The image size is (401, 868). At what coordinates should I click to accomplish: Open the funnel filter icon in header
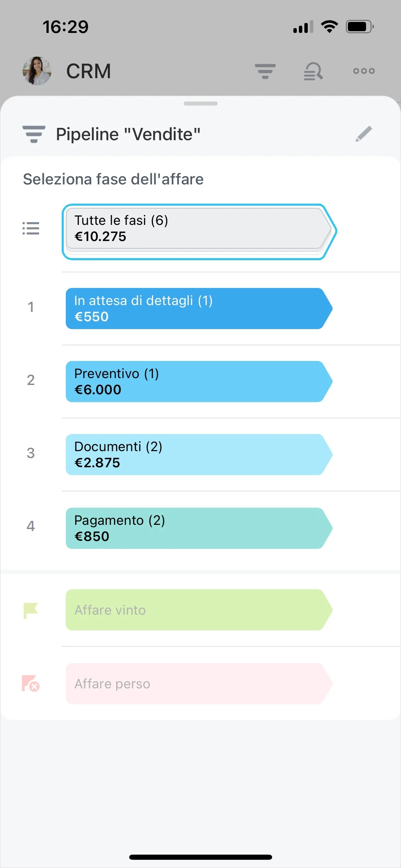pos(265,71)
